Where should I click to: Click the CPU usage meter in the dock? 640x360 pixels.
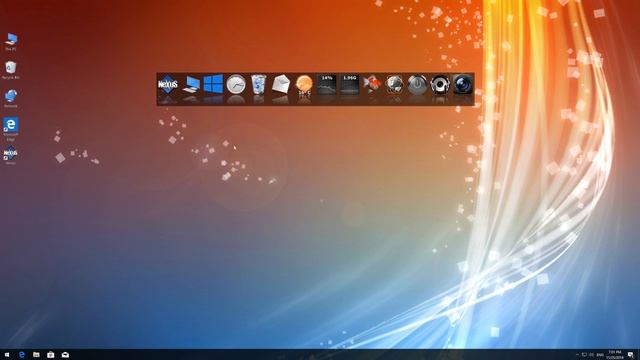(327, 84)
